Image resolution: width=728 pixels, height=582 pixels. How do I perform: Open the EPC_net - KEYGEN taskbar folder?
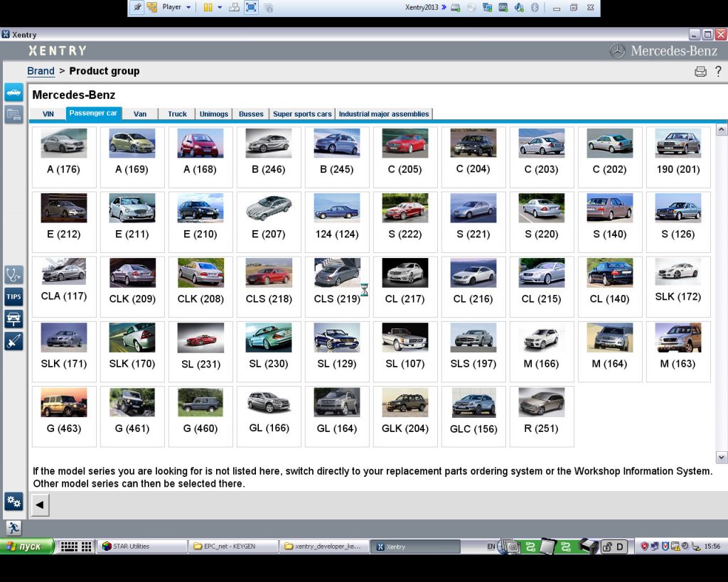point(233,546)
